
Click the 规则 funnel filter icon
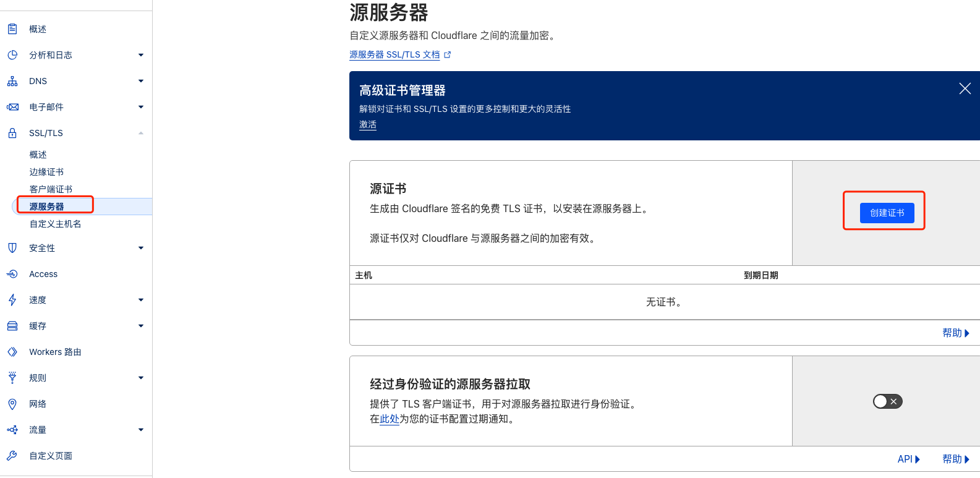tap(12, 378)
